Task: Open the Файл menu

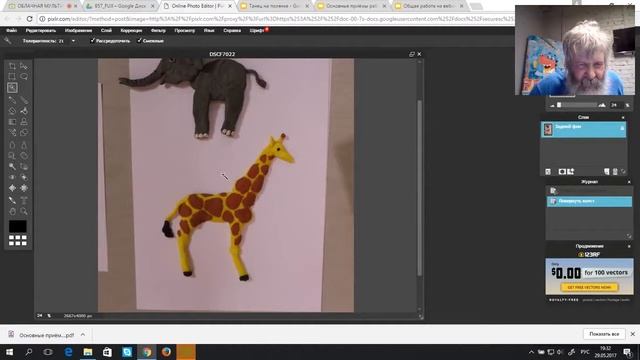Action: point(11,31)
